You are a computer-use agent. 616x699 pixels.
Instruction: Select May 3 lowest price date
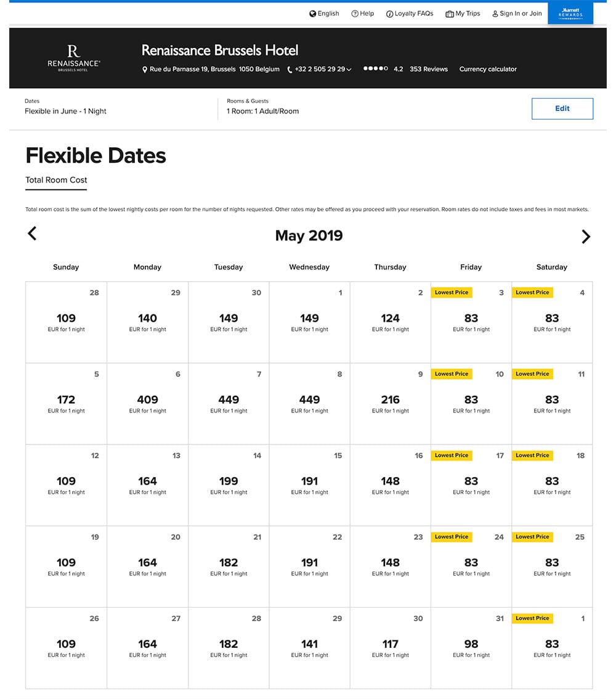point(471,322)
